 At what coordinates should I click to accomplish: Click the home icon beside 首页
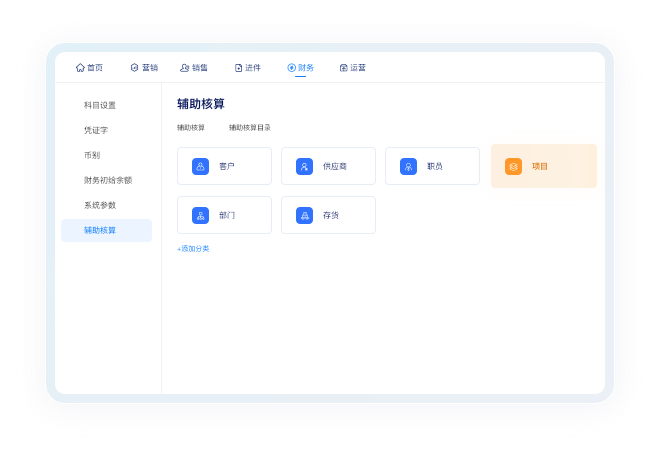pyautogui.click(x=80, y=68)
